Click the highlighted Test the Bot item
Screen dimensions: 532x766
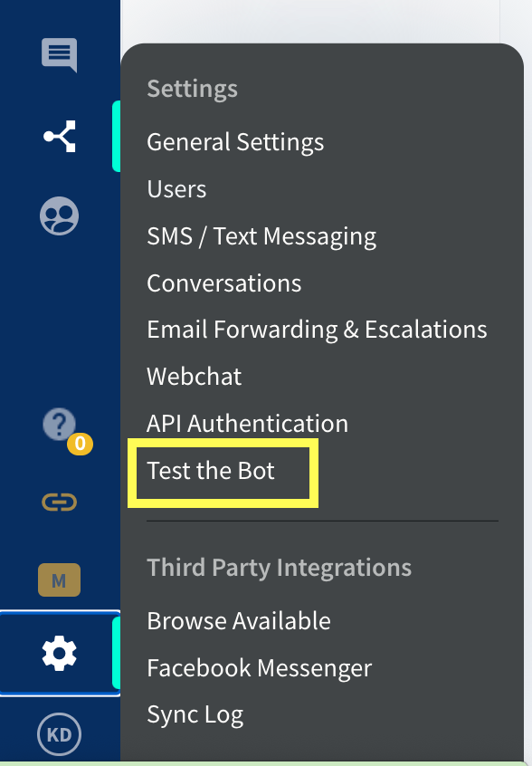[211, 471]
